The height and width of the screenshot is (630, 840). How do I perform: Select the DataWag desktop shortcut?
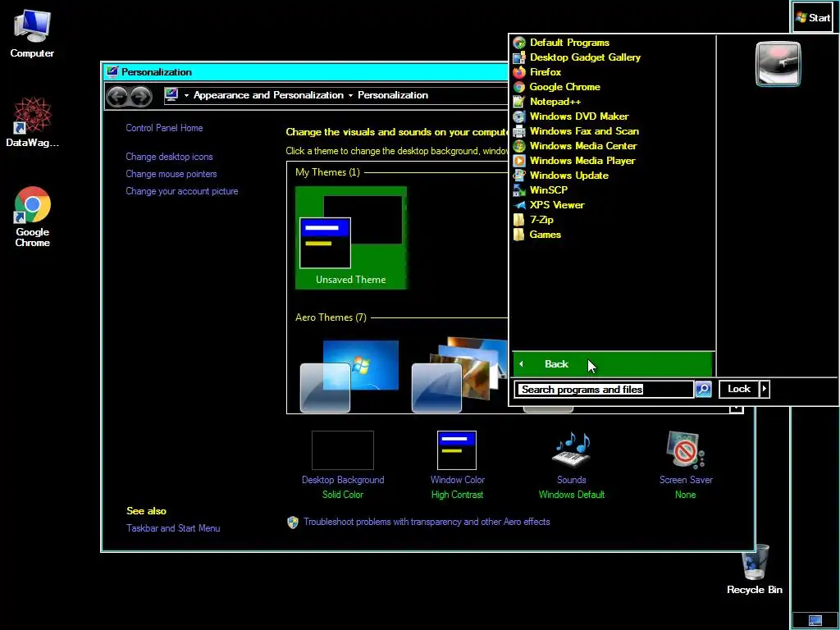(32, 121)
